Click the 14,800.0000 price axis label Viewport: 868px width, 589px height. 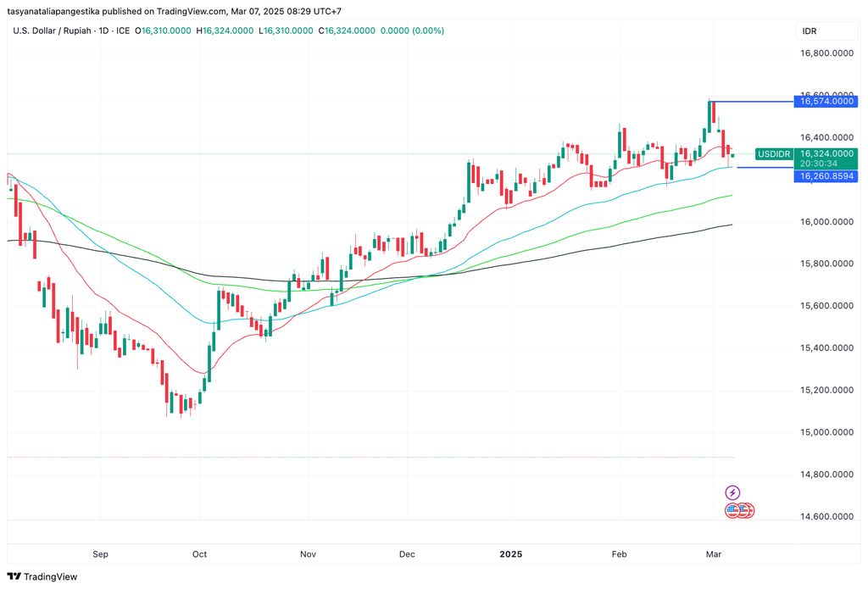[826, 474]
